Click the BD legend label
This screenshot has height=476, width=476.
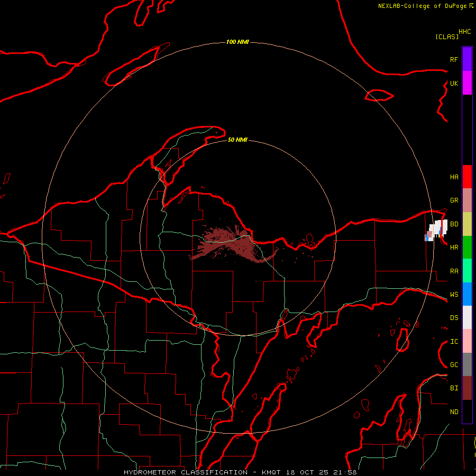coord(454,224)
